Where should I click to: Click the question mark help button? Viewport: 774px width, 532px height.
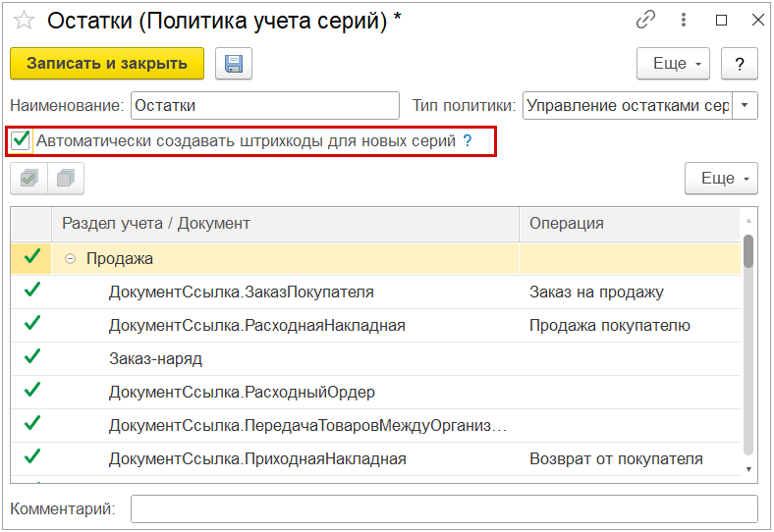739,64
